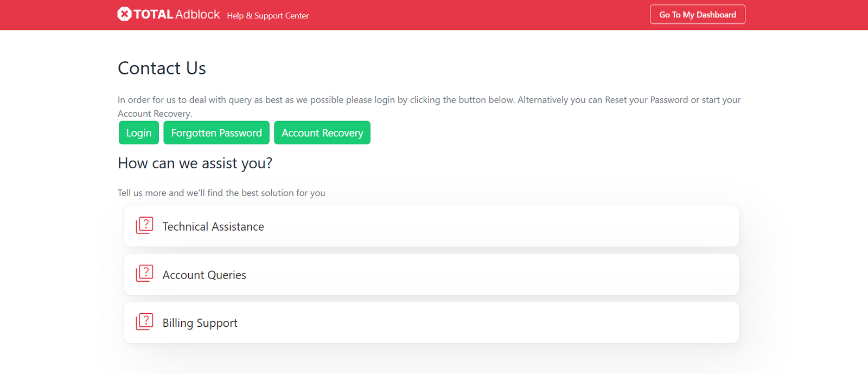Open Go To My Dashboard
Image resolution: width=868 pixels, height=374 pixels.
click(x=697, y=15)
